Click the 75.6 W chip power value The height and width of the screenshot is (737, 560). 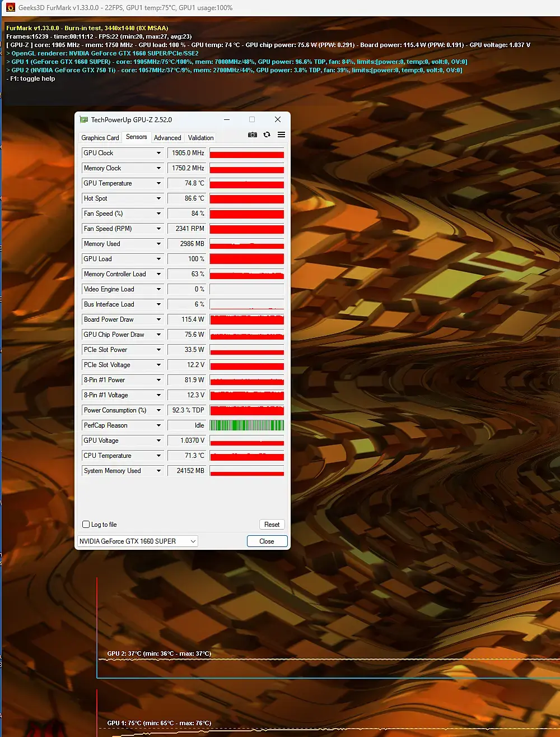[188, 335]
